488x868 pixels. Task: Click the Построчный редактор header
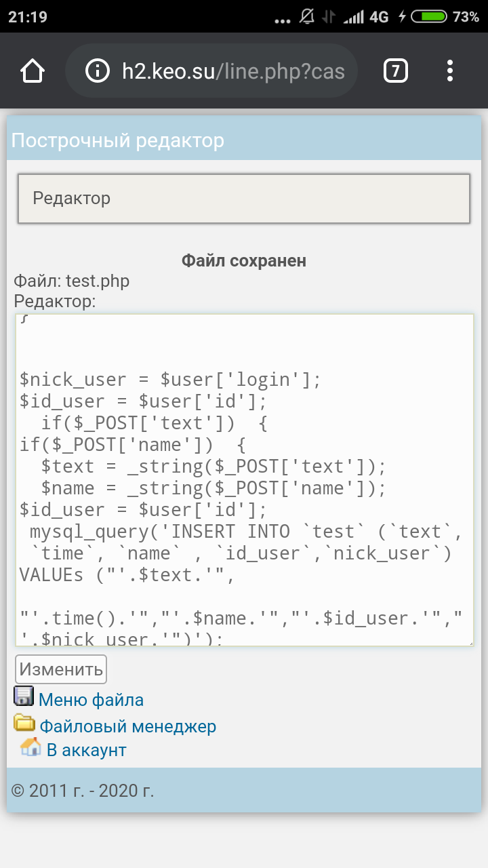(118, 140)
